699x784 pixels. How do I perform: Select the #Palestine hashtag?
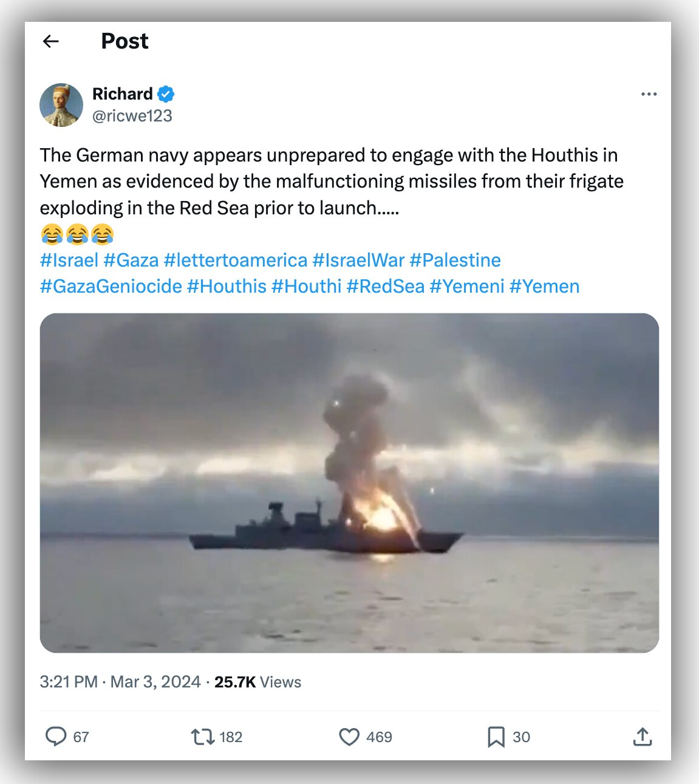click(x=455, y=260)
